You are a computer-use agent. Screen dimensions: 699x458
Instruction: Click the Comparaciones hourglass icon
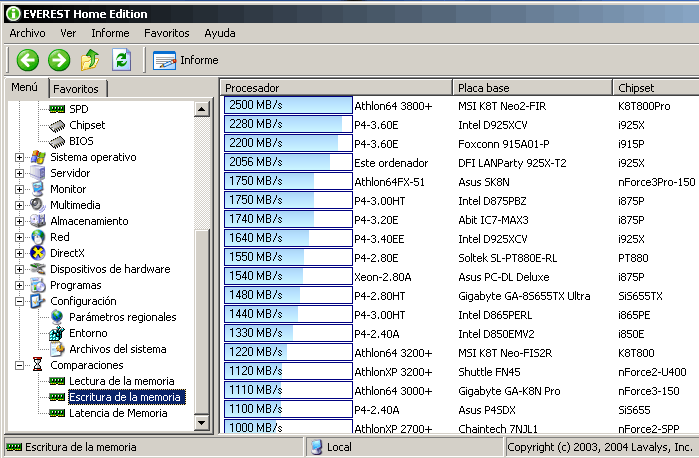[x=37, y=365]
